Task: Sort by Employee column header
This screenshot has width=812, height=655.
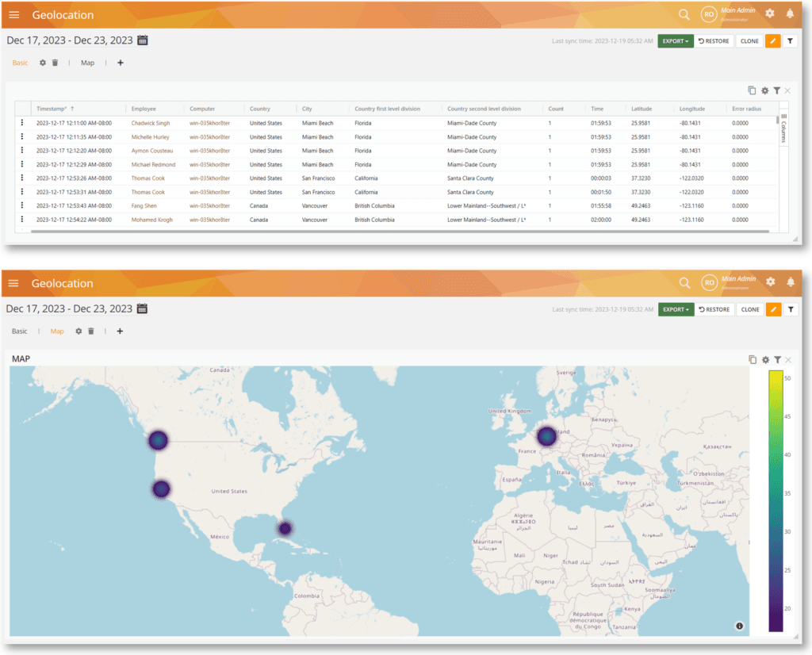Action: pyautogui.click(x=144, y=109)
